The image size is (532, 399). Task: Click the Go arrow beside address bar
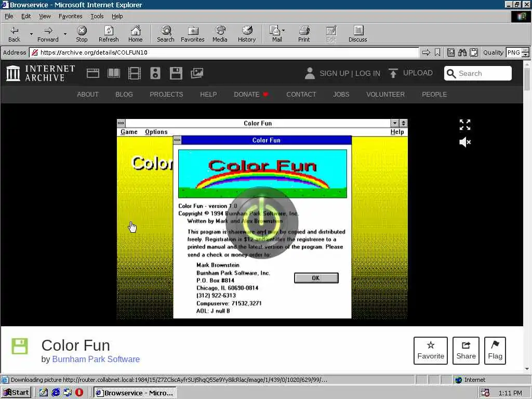pyautogui.click(x=426, y=52)
